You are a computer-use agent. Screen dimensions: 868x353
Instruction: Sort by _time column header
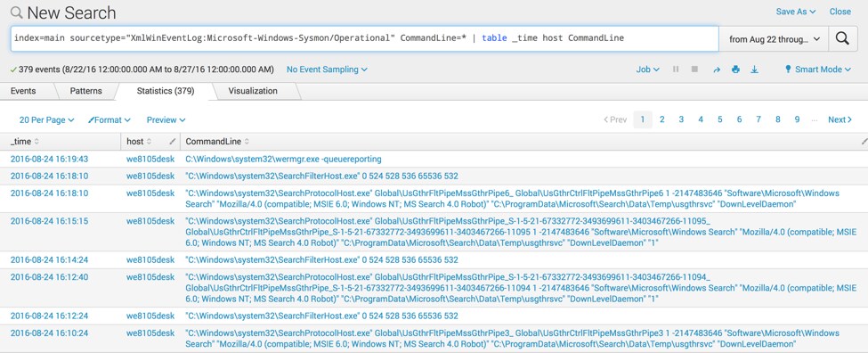[25, 142]
